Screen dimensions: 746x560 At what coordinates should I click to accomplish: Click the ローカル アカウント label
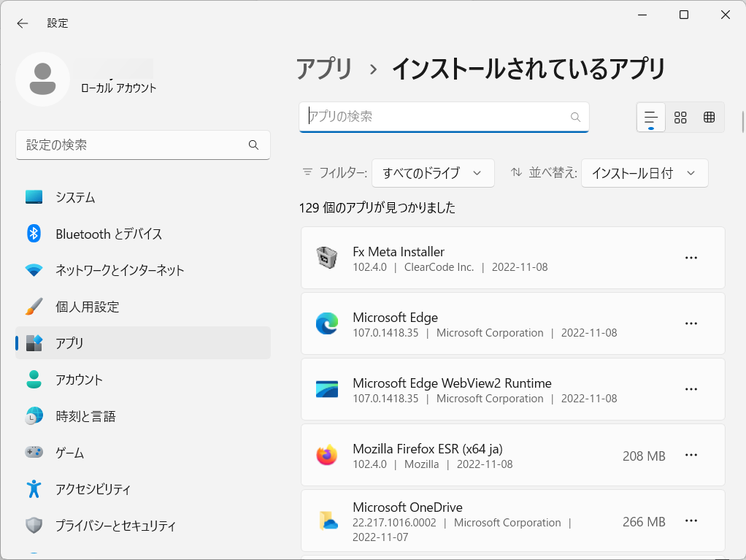click(118, 88)
